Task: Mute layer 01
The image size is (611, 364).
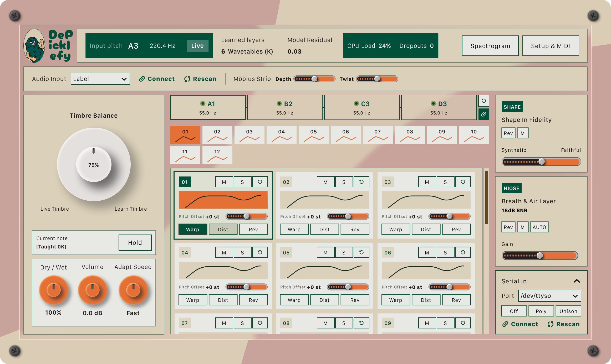Action: click(x=224, y=182)
